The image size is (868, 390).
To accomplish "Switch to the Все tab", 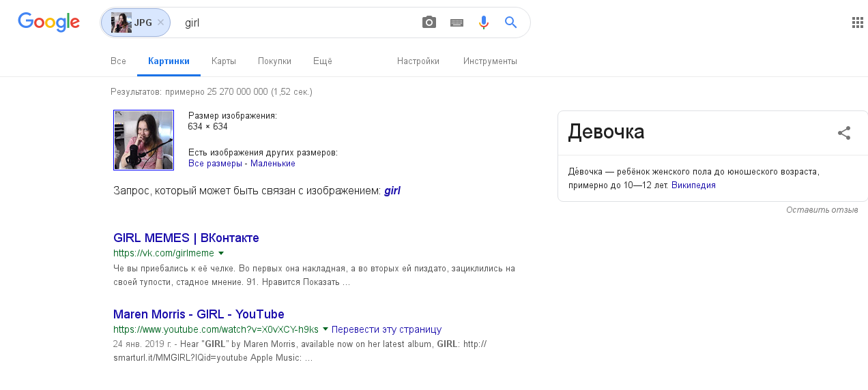I will click(118, 61).
